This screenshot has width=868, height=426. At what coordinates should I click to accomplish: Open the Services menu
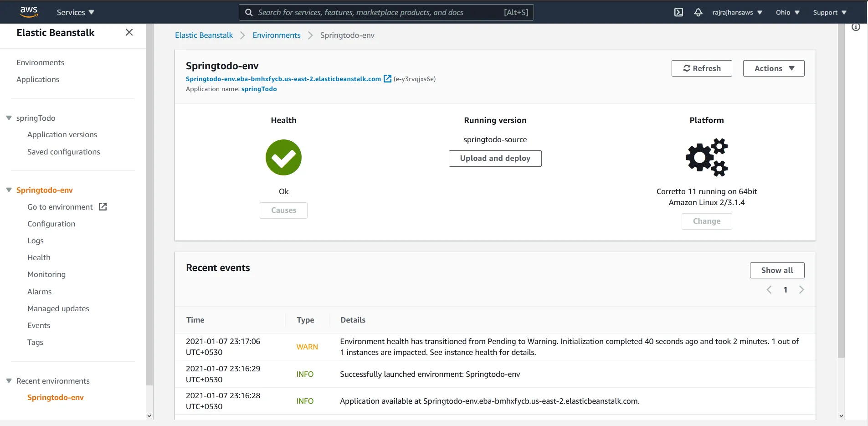[x=75, y=12]
